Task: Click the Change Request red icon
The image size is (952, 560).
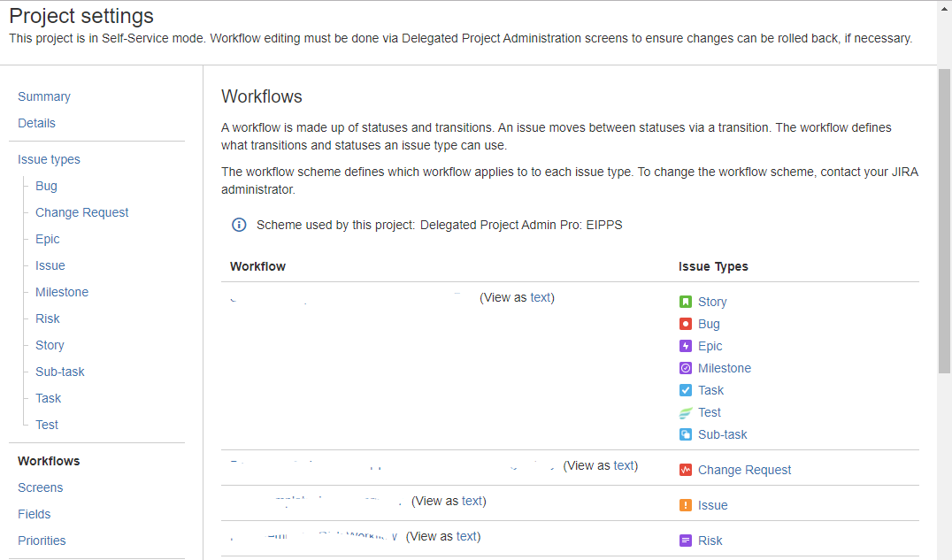Action: click(x=686, y=470)
